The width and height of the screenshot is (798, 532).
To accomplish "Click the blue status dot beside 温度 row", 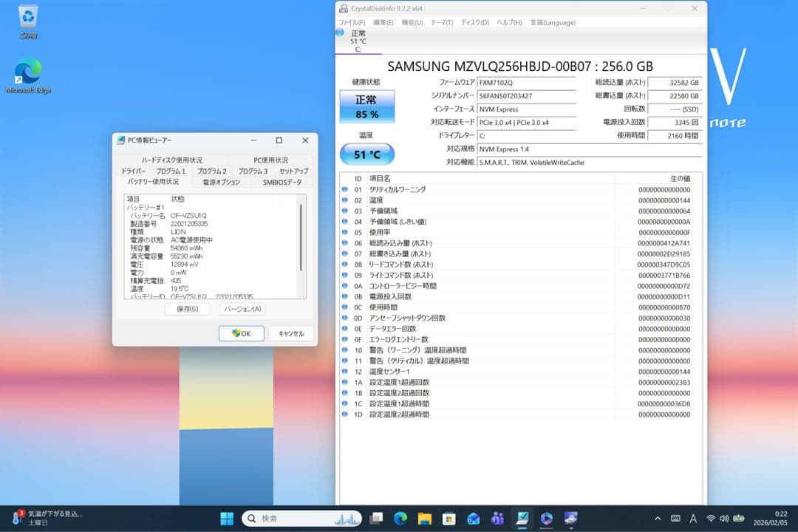I will [x=344, y=199].
